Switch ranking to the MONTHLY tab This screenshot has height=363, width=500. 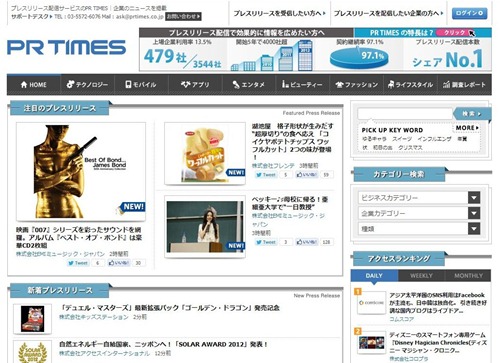[468, 276]
